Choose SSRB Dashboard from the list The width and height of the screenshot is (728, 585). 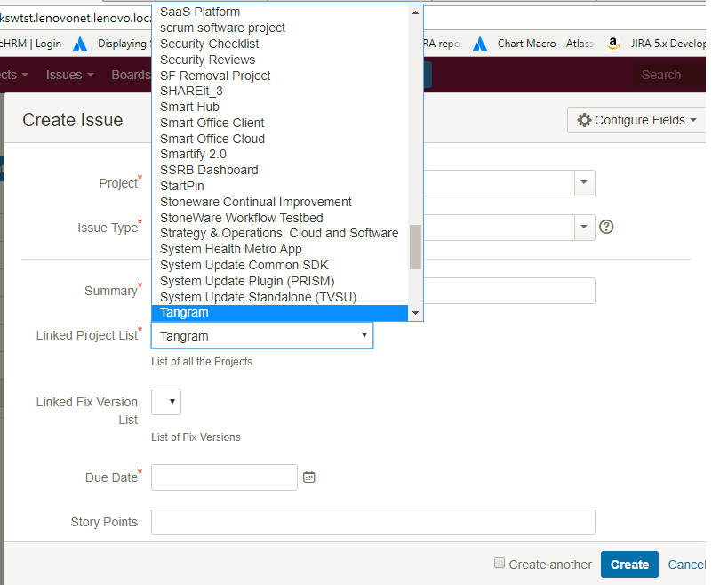tap(280, 170)
